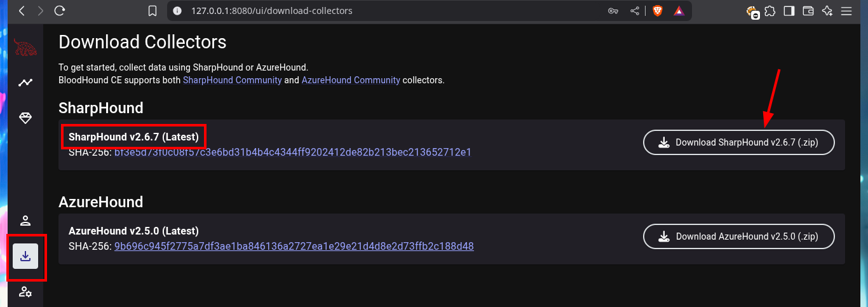Open Group Management diamond icon
The height and width of the screenshot is (307, 868).
pos(25,118)
